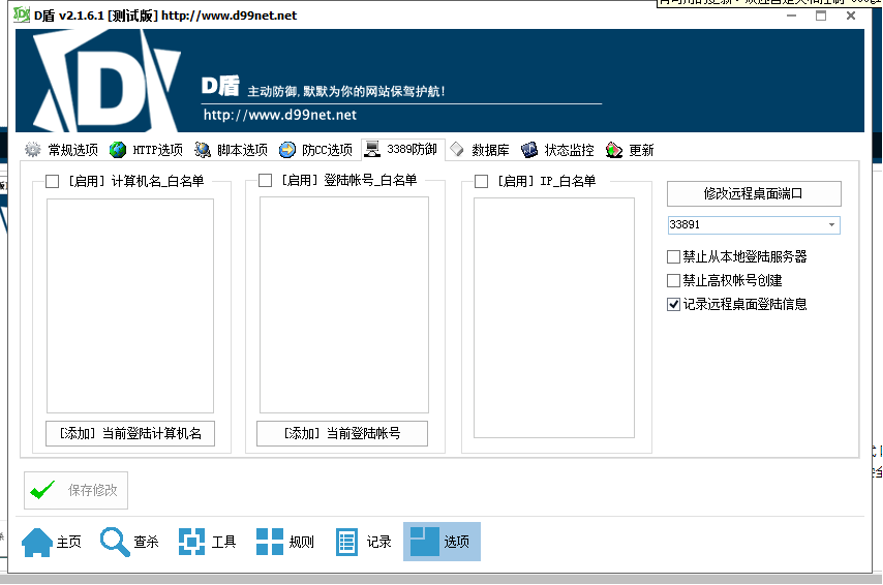Open the 脚本选项 tab
This screenshot has width=883, height=585.
[231, 150]
